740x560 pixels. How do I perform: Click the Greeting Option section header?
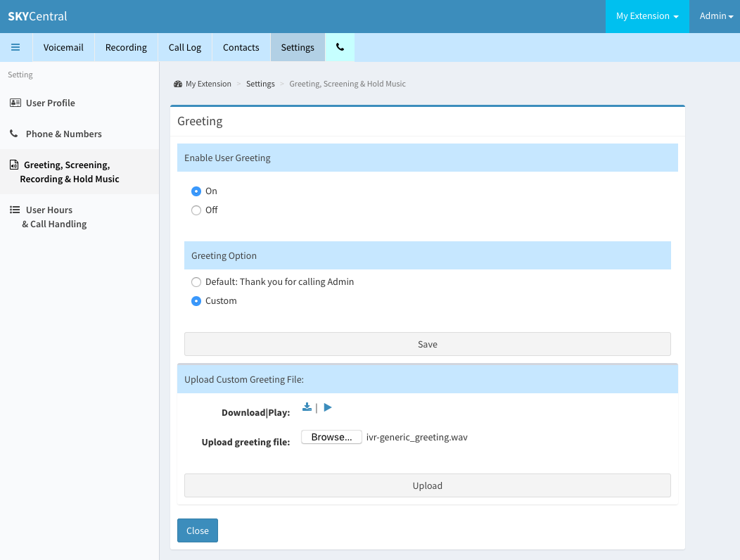pyautogui.click(x=428, y=255)
